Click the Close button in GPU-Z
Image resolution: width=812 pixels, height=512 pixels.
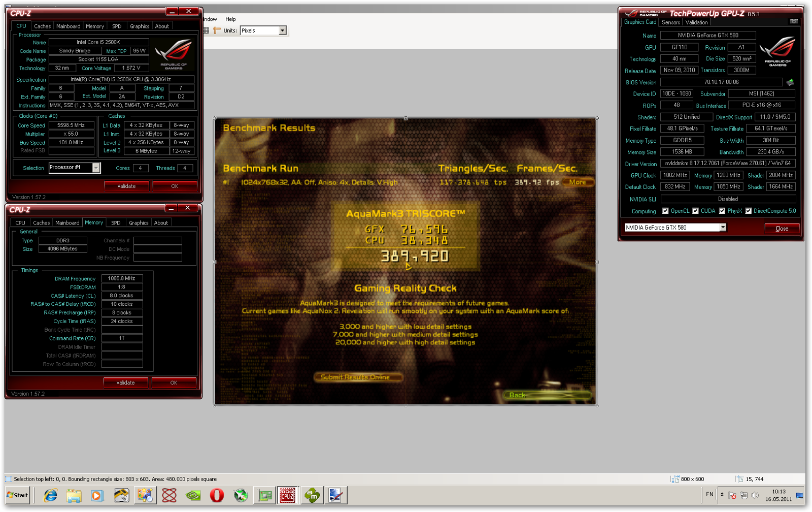coord(782,229)
